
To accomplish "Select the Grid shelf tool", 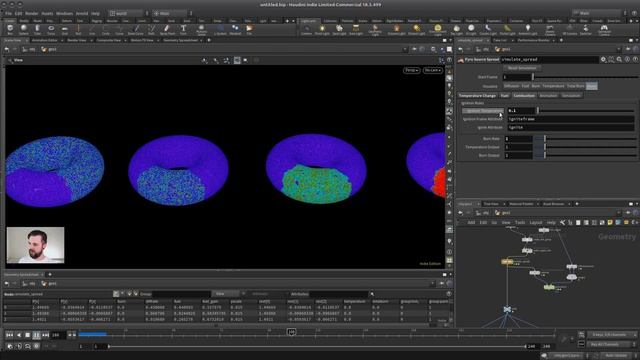I will click(x=64, y=29).
